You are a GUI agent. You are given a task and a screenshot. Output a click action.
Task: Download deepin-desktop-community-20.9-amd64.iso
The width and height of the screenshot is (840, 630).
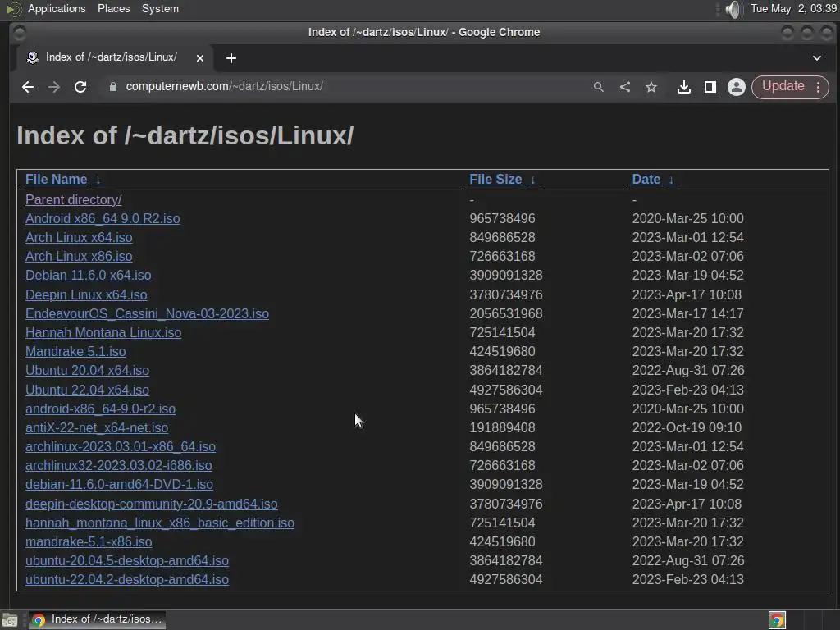pos(151,504)
